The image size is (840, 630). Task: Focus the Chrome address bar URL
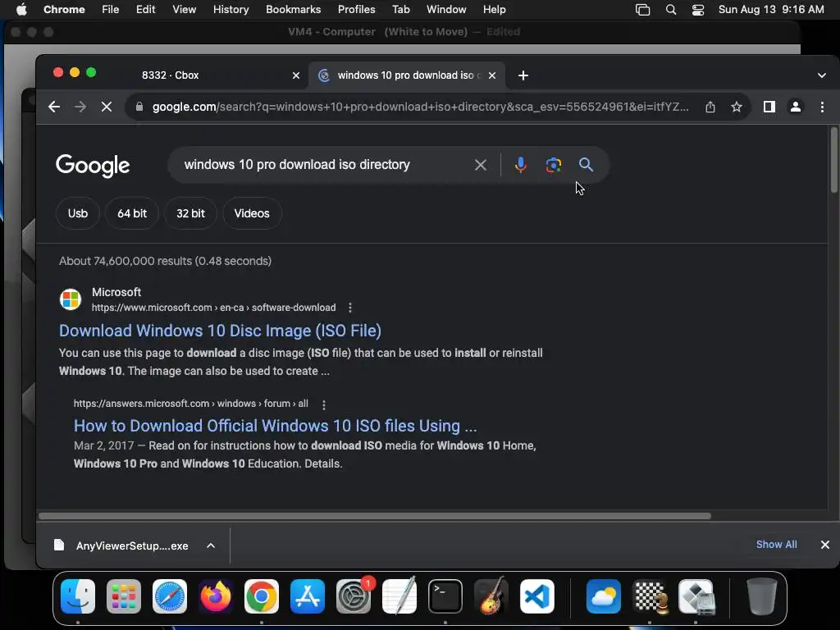pyautogui.click(x=421, y=107)
